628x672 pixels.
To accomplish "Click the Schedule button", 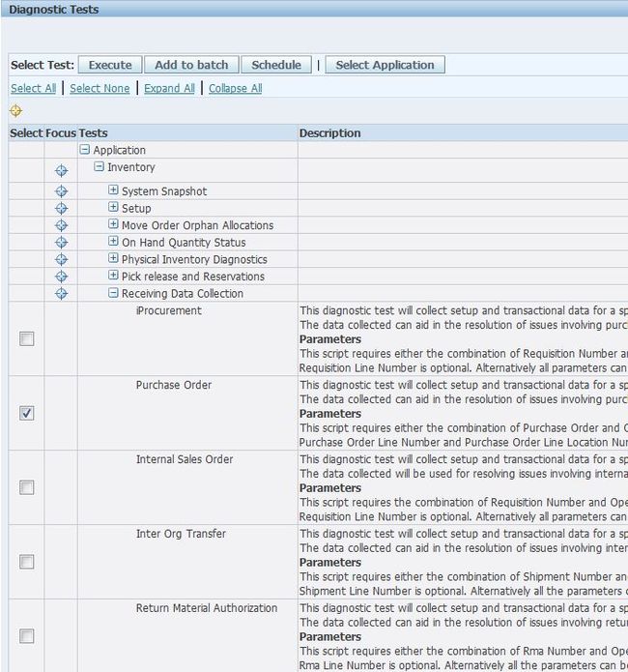I will click(276, 65).
